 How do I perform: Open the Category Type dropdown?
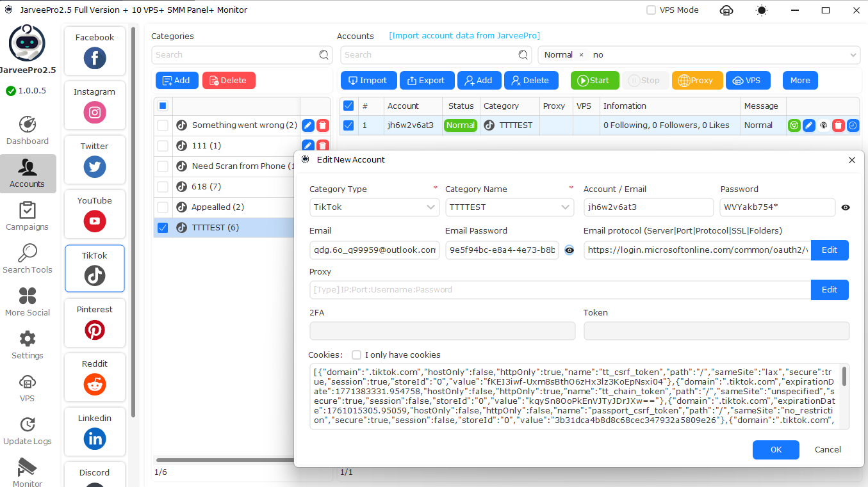[x=374, y=207]
